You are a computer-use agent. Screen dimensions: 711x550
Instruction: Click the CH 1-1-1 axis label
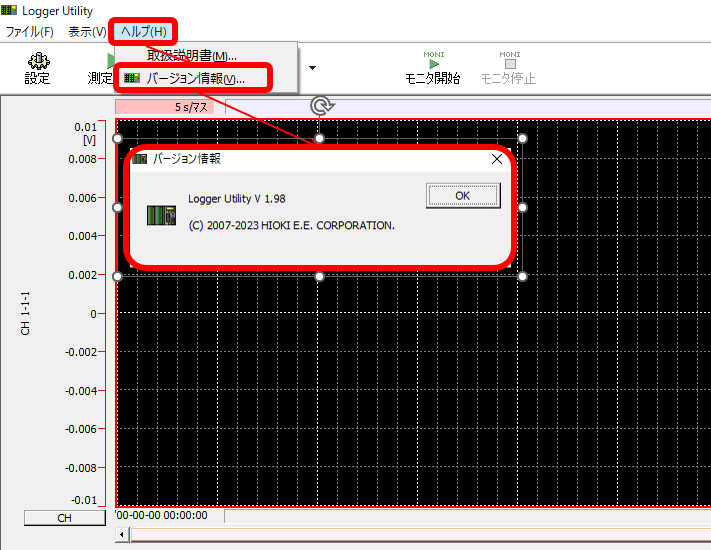[x=25, y=313]
